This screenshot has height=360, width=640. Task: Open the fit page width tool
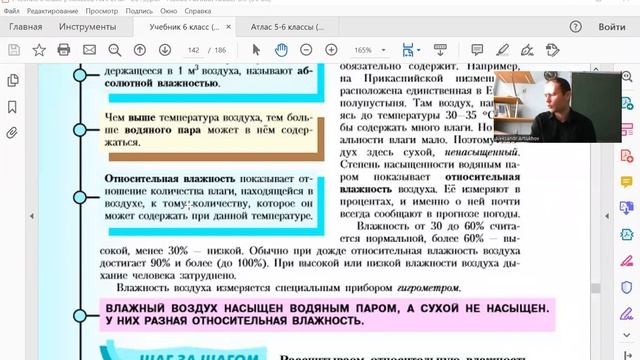[407, 50]
